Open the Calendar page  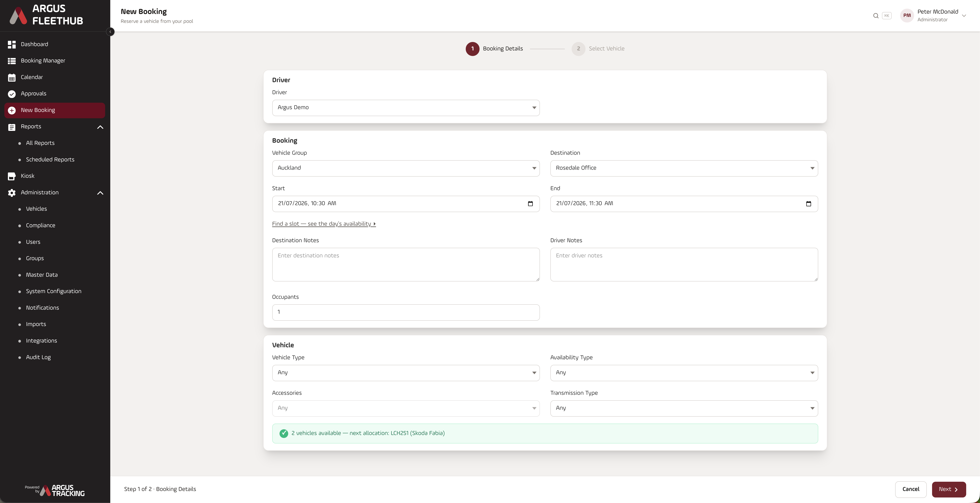tap(55, 78)
